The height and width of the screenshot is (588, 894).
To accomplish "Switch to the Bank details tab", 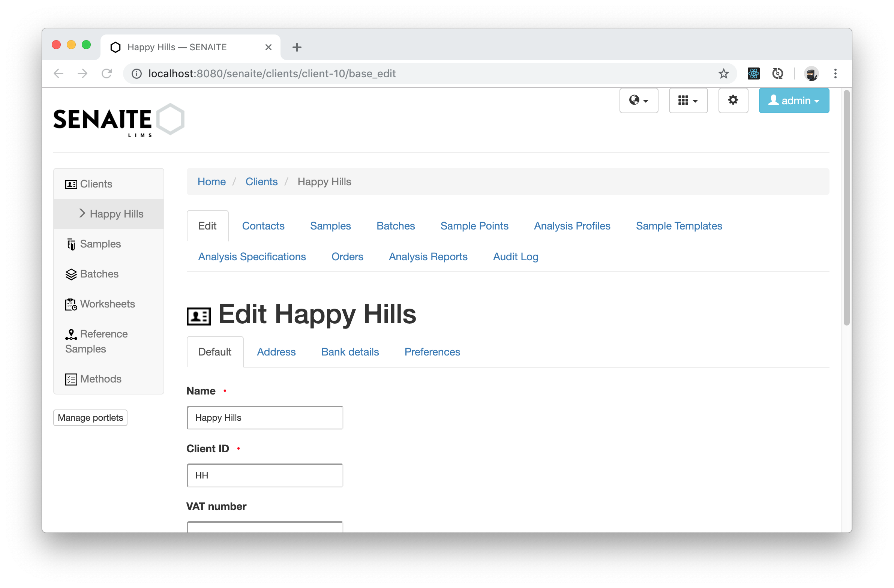I will pyautogui.click(x=349, y=351).
